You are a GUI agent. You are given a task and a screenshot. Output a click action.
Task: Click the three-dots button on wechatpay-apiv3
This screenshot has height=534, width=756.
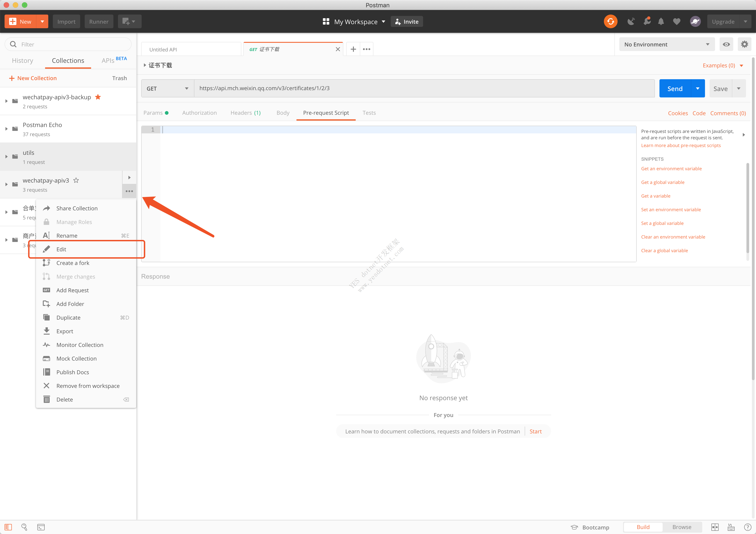point(129,191)
